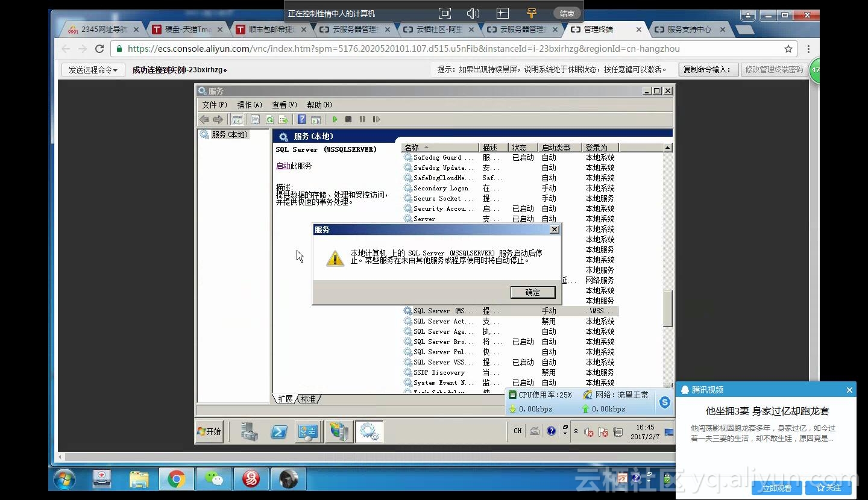Sort services by the 名称 column

pos(441,148)
